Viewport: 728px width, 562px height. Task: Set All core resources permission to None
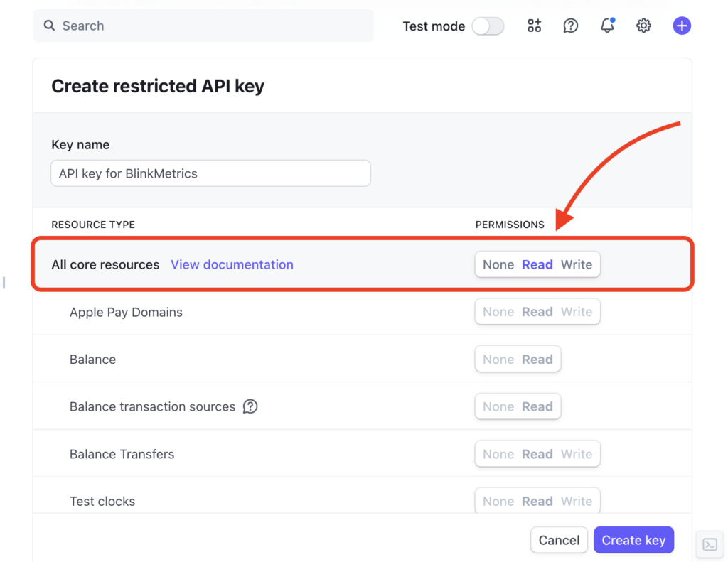coord(498,264)
